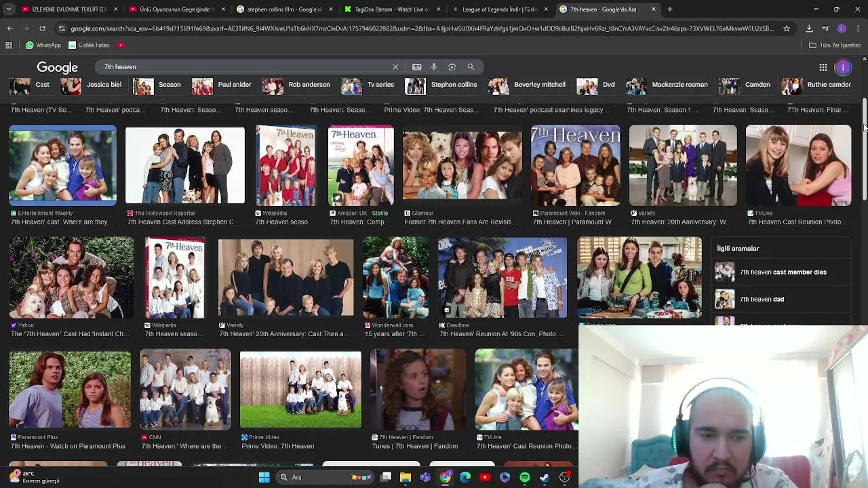Go back to the previous page
Screen dimensions: 868x488
[9, 28]
